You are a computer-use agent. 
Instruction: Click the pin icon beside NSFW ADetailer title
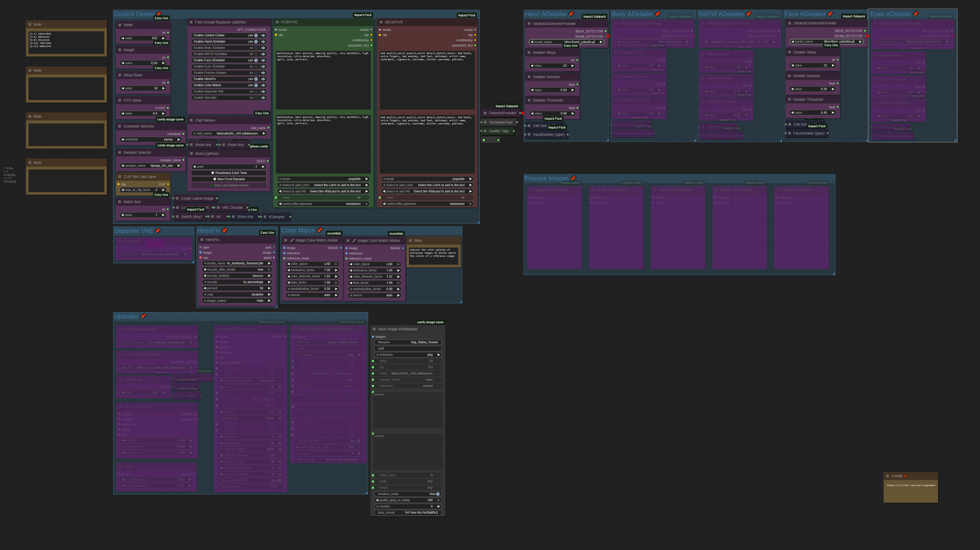point(749,14)
